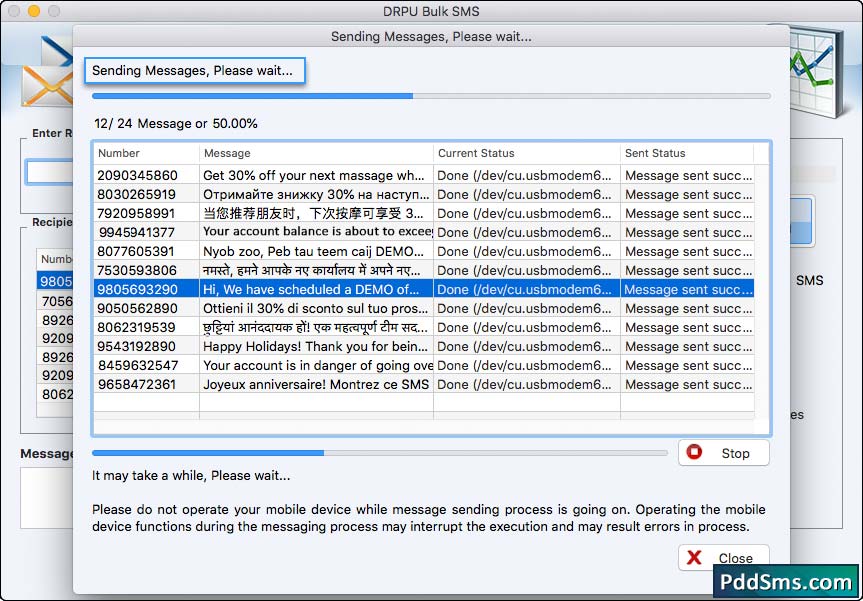
Task: Click the top progress bar under status box
Action: pos(431,96)
